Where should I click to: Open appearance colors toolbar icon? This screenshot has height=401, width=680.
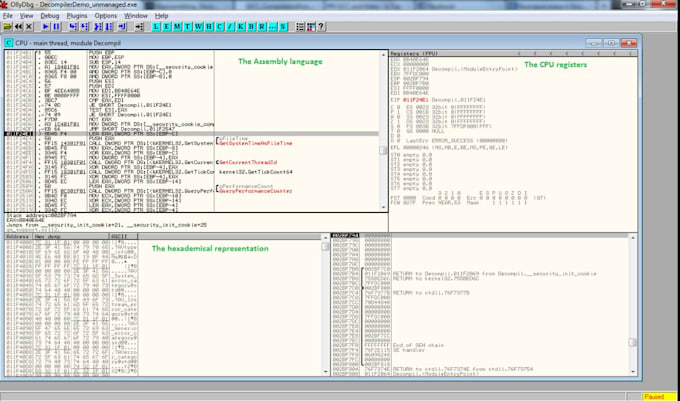[x=311, y=27]
